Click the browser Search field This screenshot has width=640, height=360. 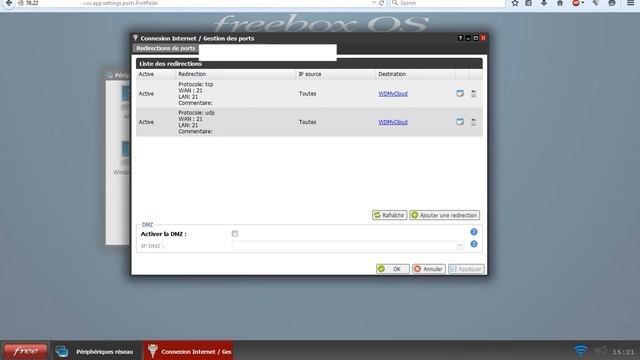[x=447, y=3]
